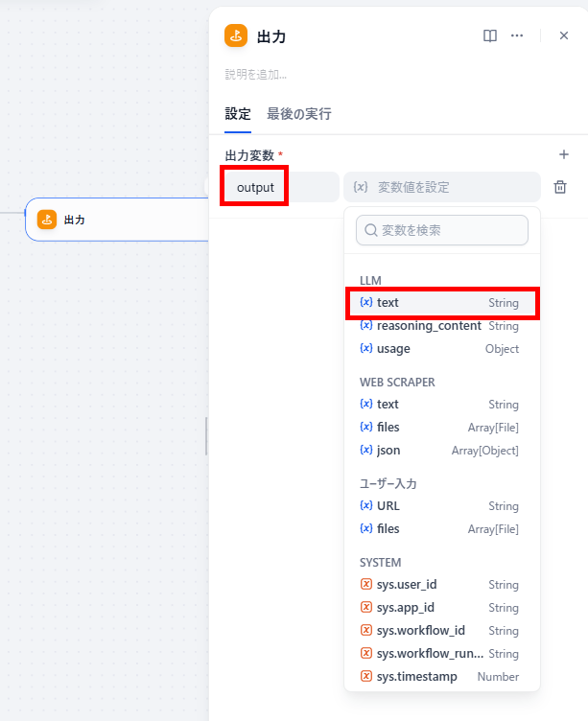Screen dimensions: 588x721
Task: Switch to the 設定 tab
Action: pos(238,114)
